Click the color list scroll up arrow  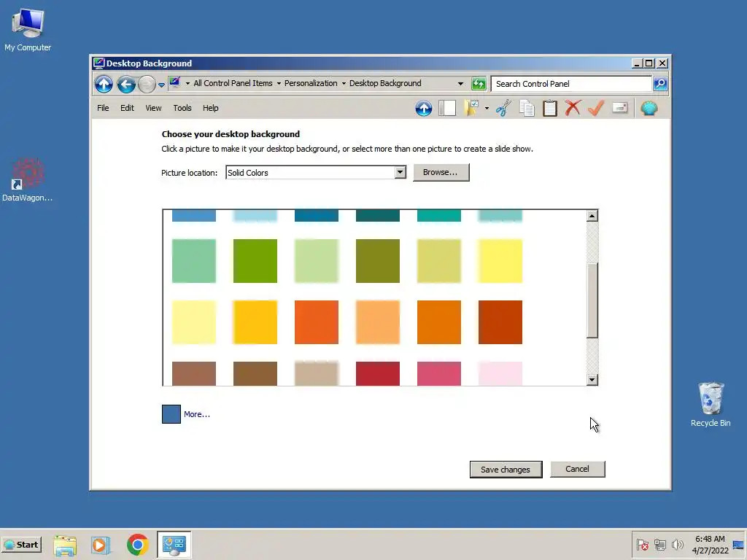coord(592,216)
